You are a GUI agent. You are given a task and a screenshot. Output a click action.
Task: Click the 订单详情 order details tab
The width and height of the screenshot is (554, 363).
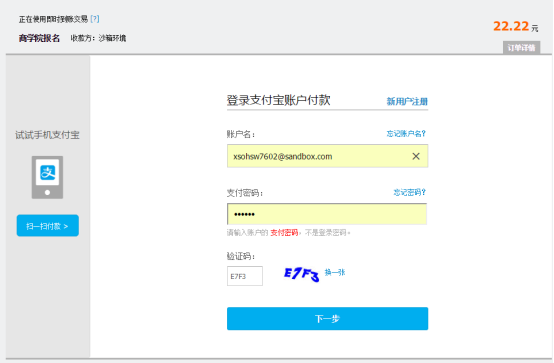pos(521,48)
